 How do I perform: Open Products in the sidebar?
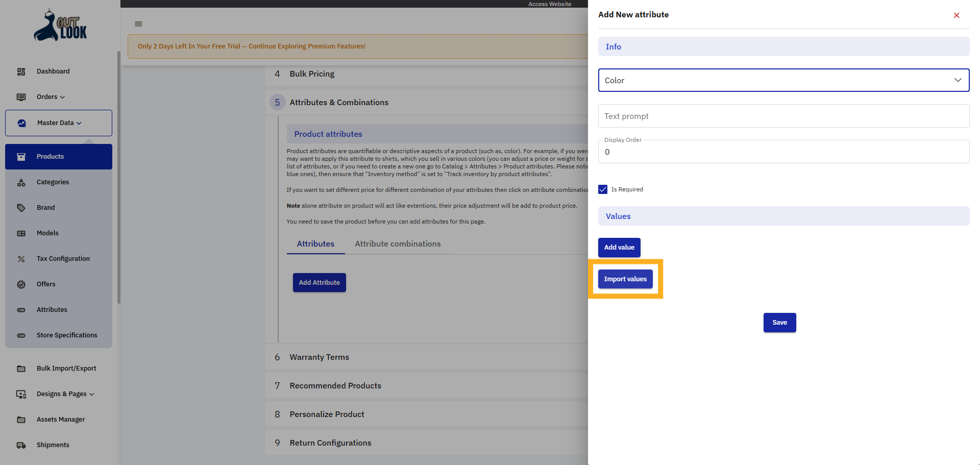click(59, 157)
